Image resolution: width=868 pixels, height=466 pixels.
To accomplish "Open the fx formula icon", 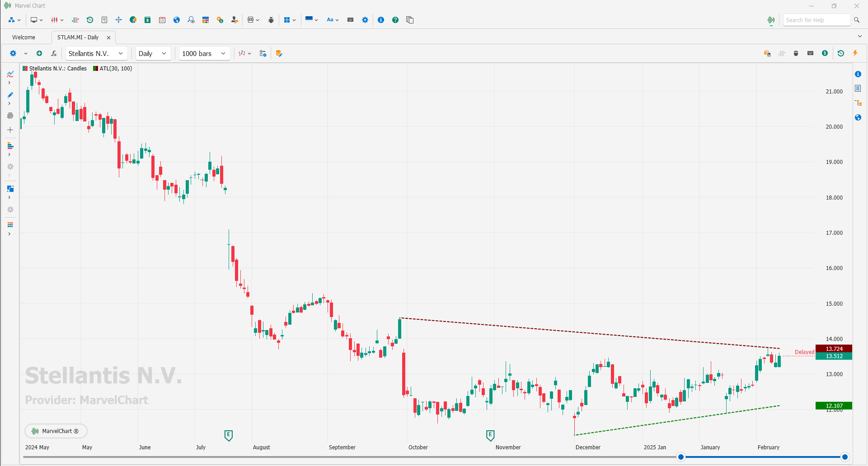I will 54,53.
